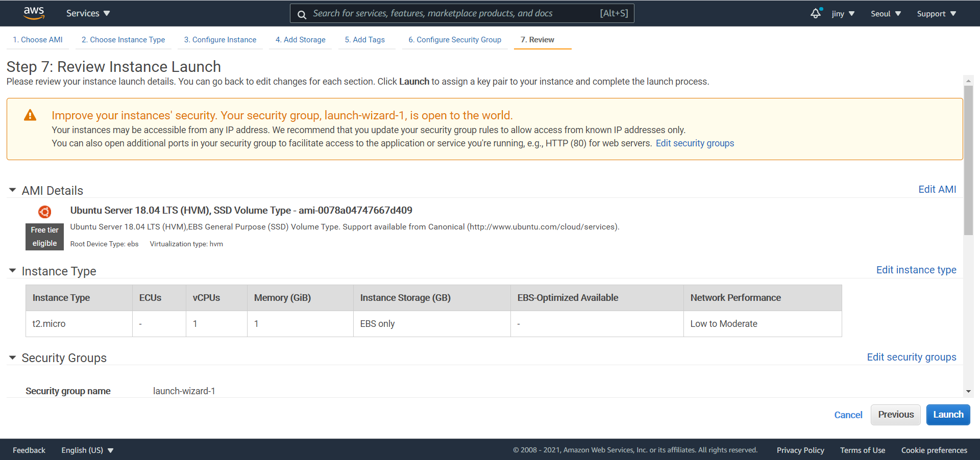Click the Ubuntu logo icon

click(45, 212)
